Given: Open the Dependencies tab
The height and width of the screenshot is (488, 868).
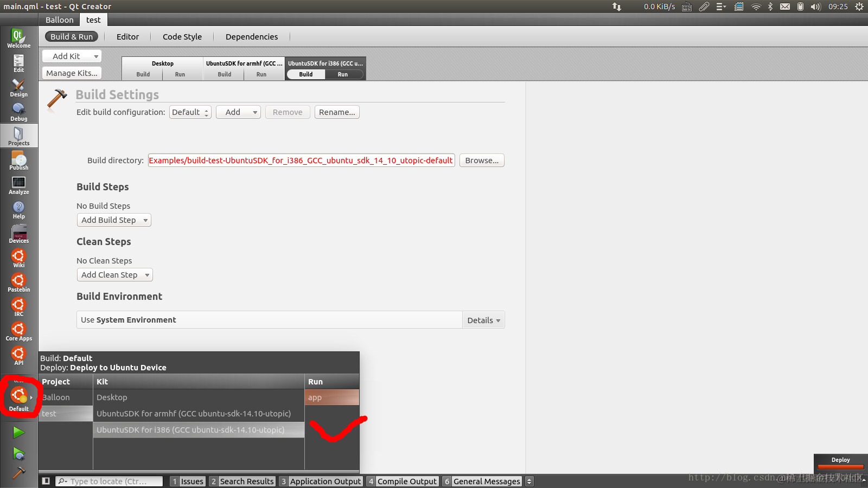Looking at the screenshot, I should click(252, 37).
